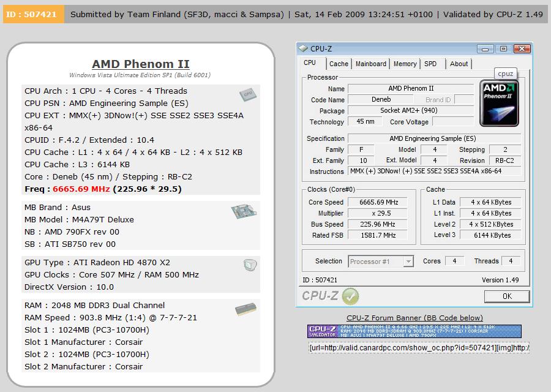The image size is (551, 392).
Task: Click the CPU Cache : L3 : 6144 KB line
Action: (x=77, y=165)
